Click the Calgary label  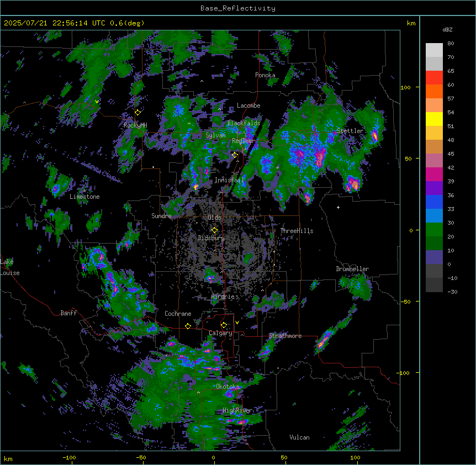220,333
